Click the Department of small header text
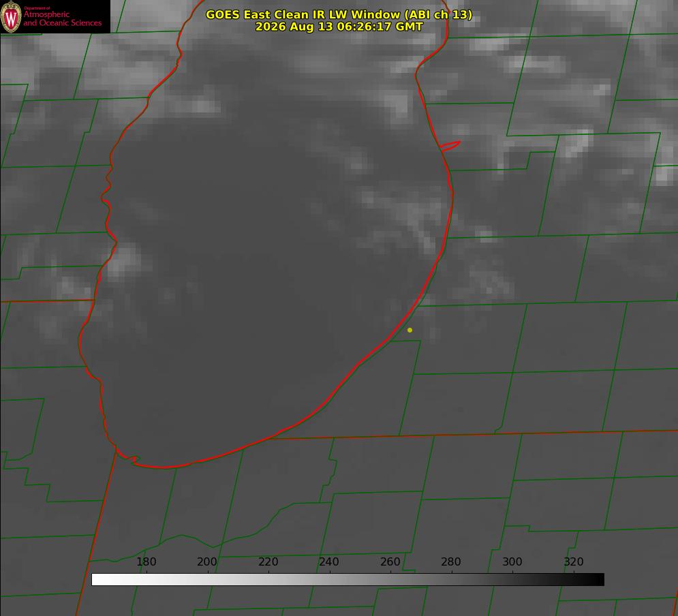Image resolution: width=678 pixels, height=616 pixels. click(x=37, y=7)
